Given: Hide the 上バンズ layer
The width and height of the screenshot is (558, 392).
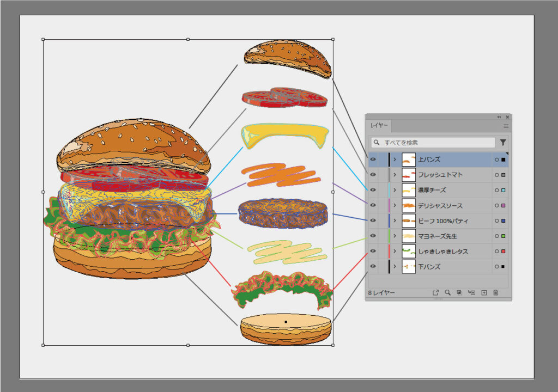Looking at the screenshot, I should tap(373, 160).
